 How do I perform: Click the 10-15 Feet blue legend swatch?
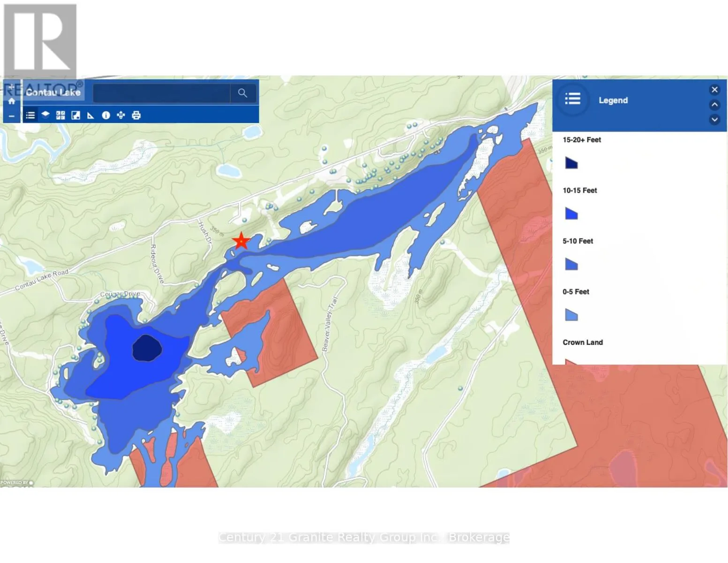571,214
